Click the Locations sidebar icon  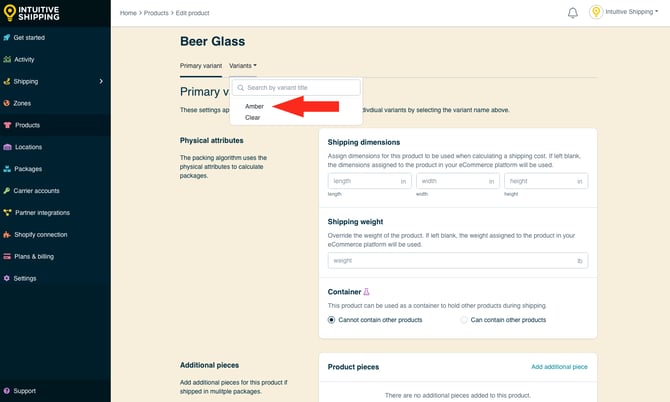7,147
